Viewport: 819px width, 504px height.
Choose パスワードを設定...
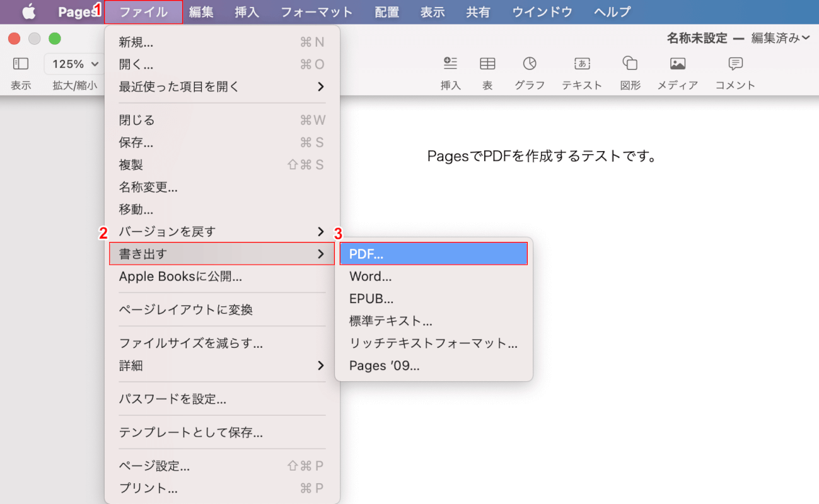(222, 399)
